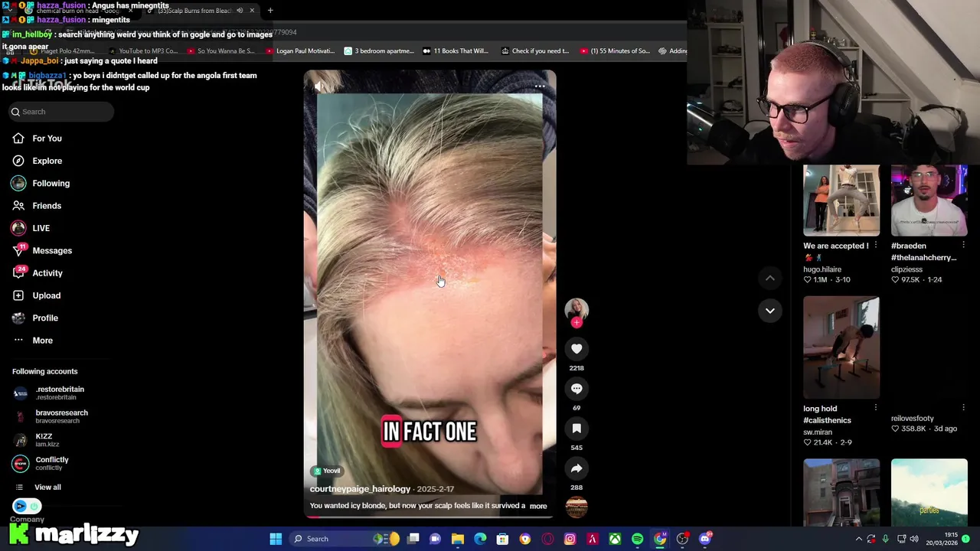Open Spotify from taskbar
The height and width of the screenshot is (551, 980).
637,539
